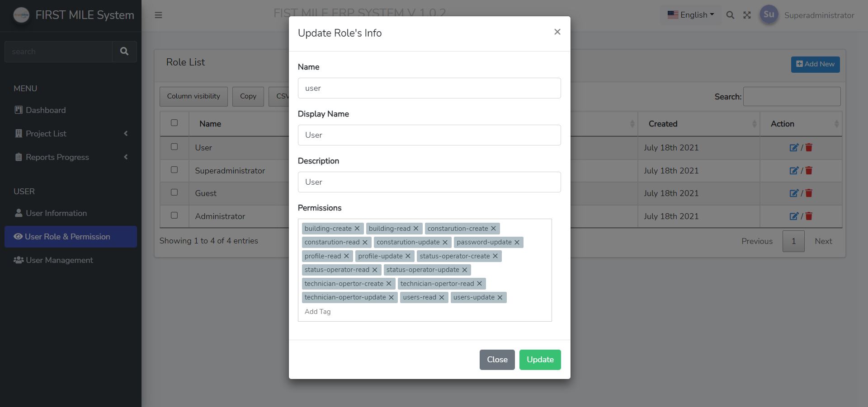Image resolution: width=868 pixels, height=407 pixels.
Task: Click the magnifier search icon in the top bar
Action: point(730,15)
